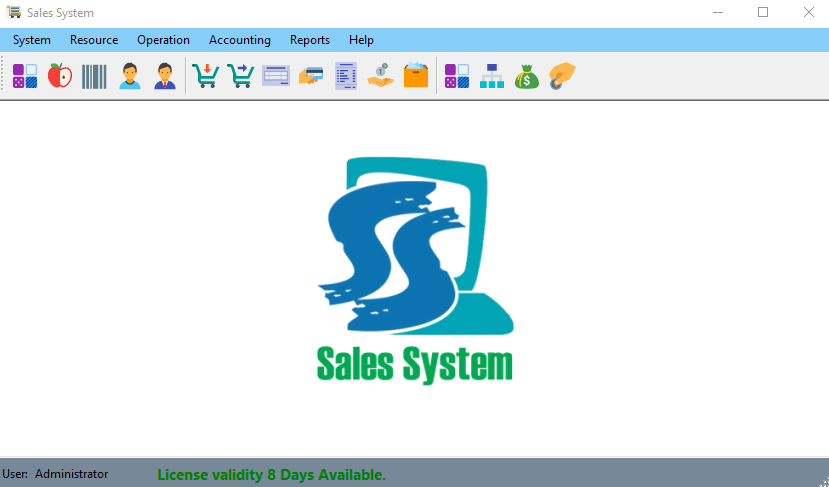
Task: Click the red apple product icon
Action: 60,76
